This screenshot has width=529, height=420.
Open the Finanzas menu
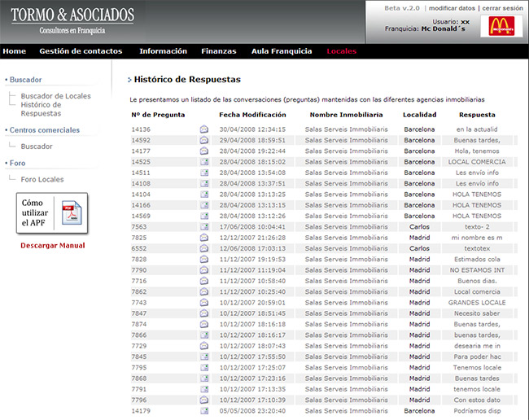coord(219,51)
